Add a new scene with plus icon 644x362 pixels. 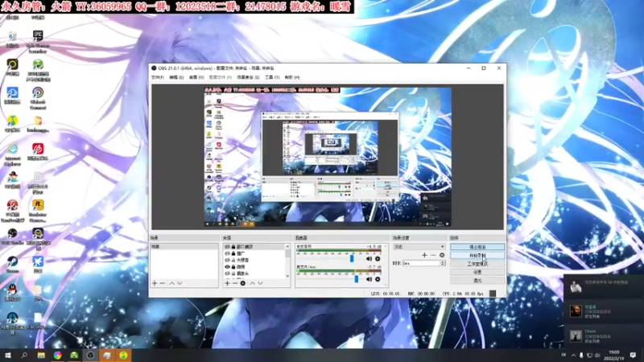point(155,283)
